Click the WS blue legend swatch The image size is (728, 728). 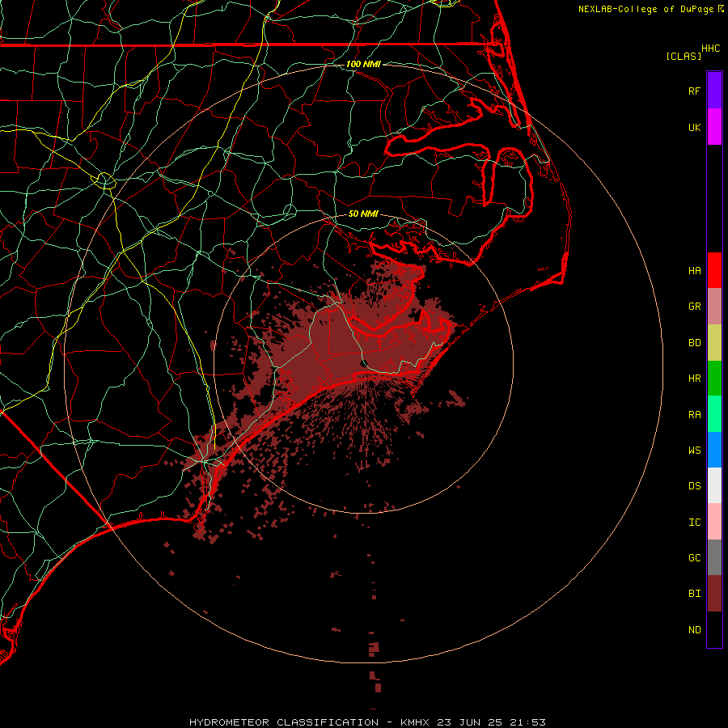[x=714, y=450]
